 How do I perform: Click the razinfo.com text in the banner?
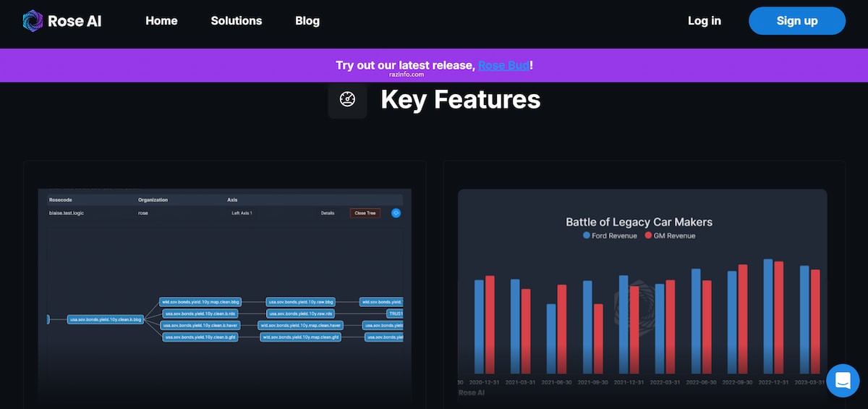[x=406, y=74]
